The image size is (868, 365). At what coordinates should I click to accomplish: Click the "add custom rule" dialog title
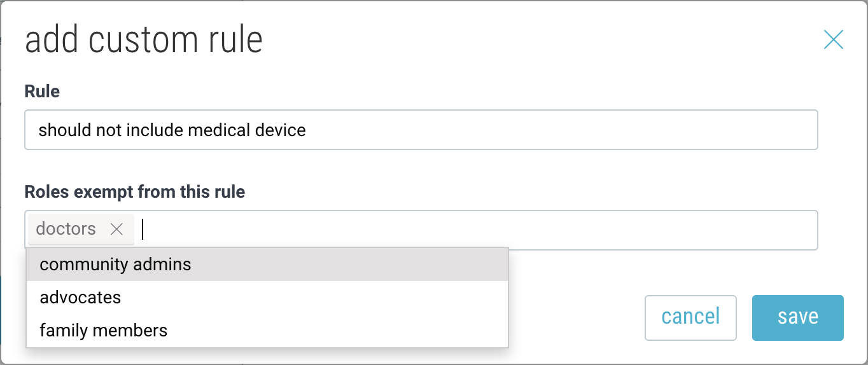tap(144, 40)
